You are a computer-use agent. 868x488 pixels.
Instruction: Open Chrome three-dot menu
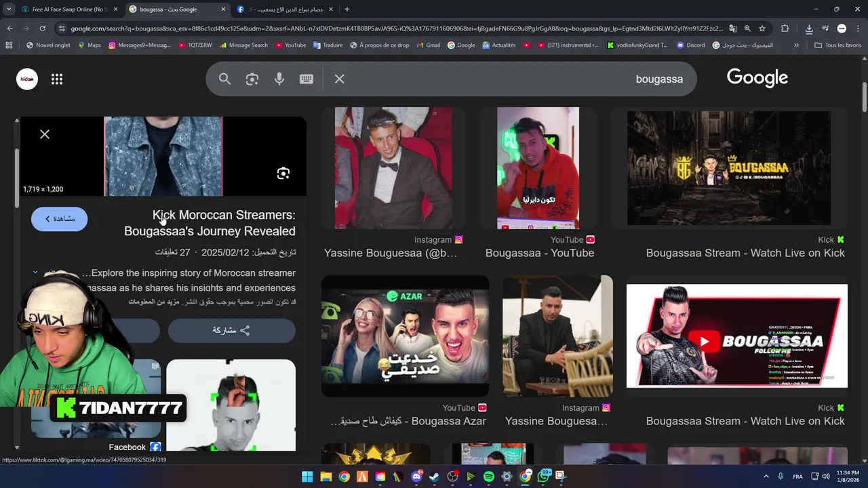point(857,28)
